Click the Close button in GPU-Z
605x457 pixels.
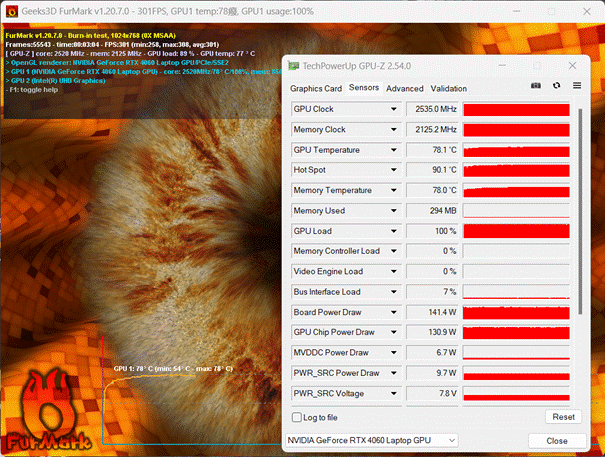tap(557, 440)
